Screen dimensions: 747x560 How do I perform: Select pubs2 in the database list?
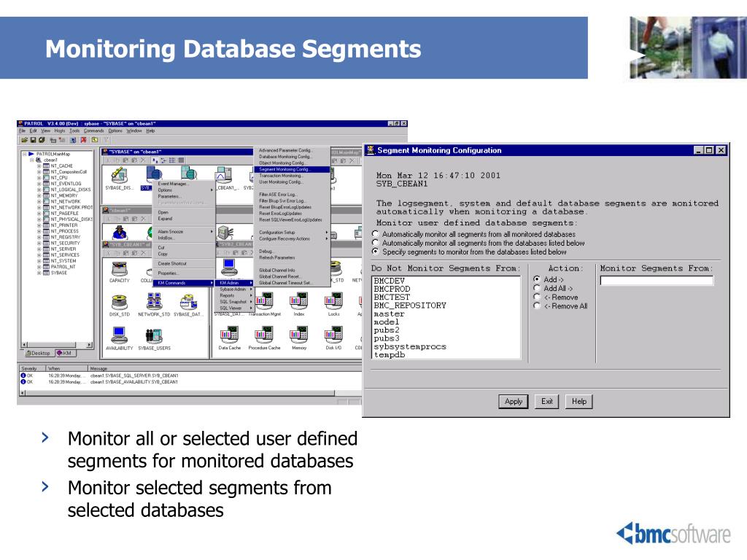click(387, 330)
